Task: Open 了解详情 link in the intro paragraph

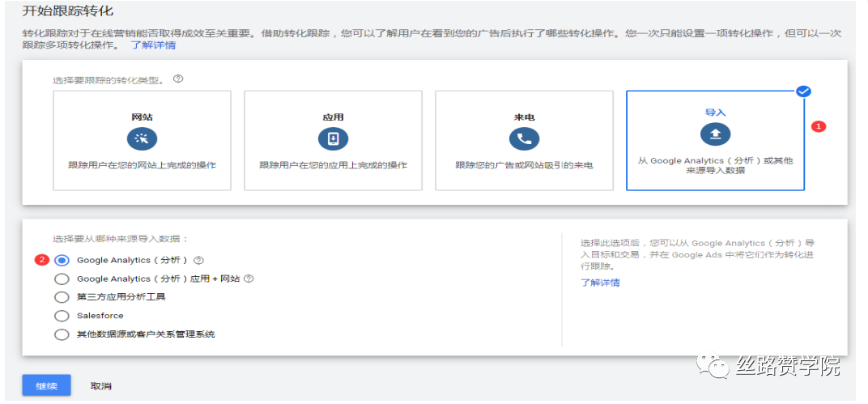Action: 153,45
